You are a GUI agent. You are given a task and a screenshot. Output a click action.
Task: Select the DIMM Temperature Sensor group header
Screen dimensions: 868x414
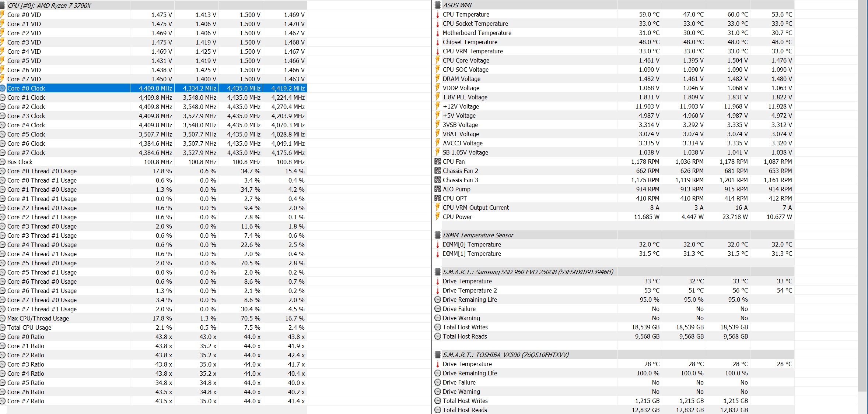tap(478, 235)
